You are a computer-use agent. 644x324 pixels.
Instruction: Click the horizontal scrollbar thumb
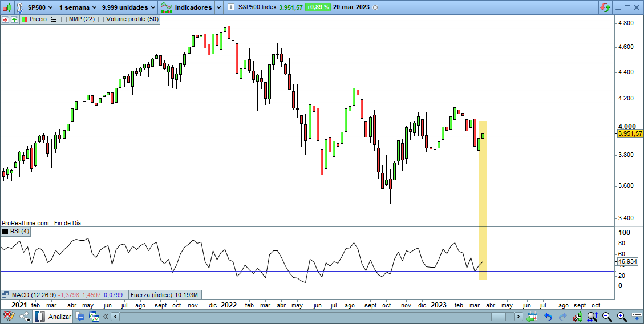499,317
